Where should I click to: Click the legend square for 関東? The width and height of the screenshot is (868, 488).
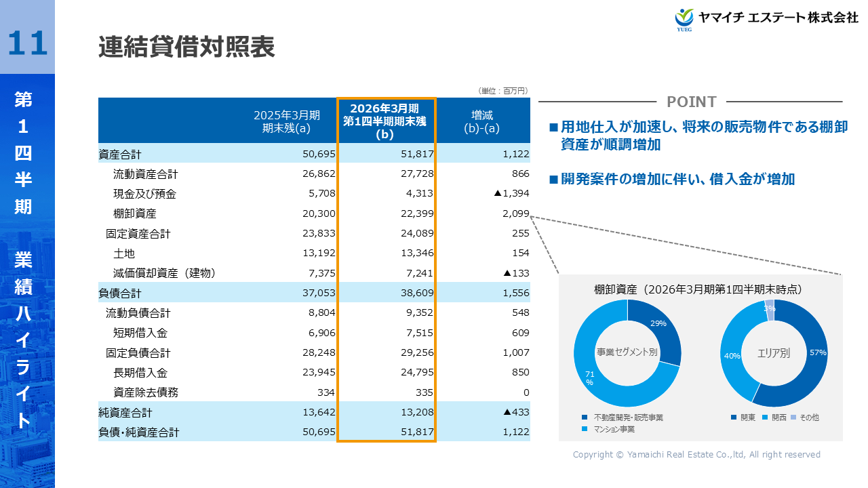[734, 418]
